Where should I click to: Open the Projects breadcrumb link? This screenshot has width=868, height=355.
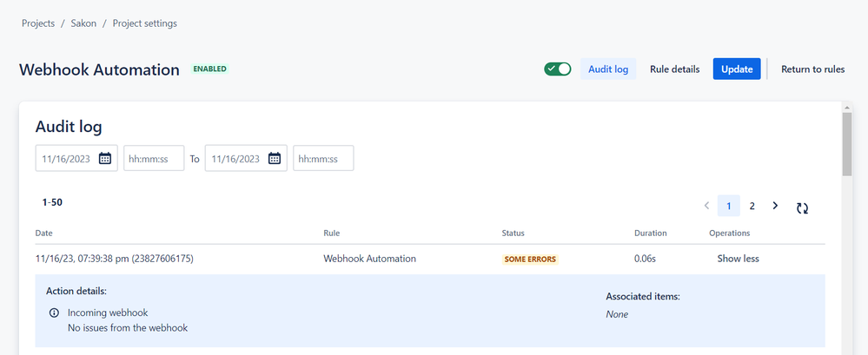[x=38, y=23]
